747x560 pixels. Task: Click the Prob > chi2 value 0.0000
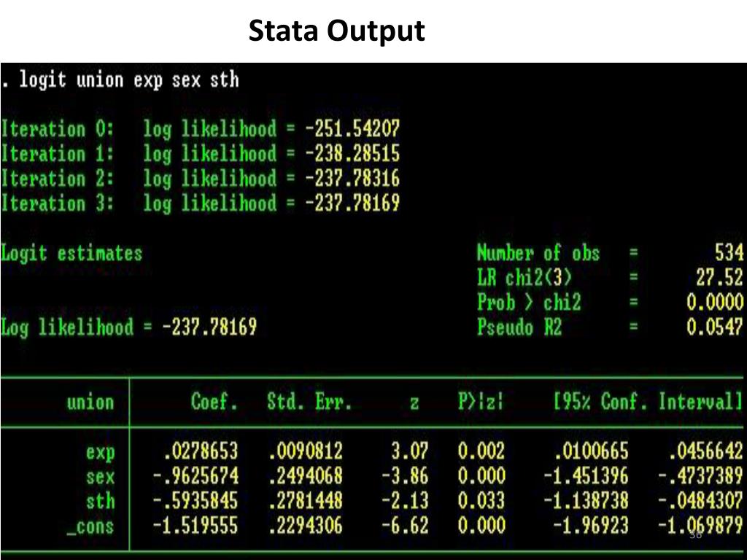[715, 302]
